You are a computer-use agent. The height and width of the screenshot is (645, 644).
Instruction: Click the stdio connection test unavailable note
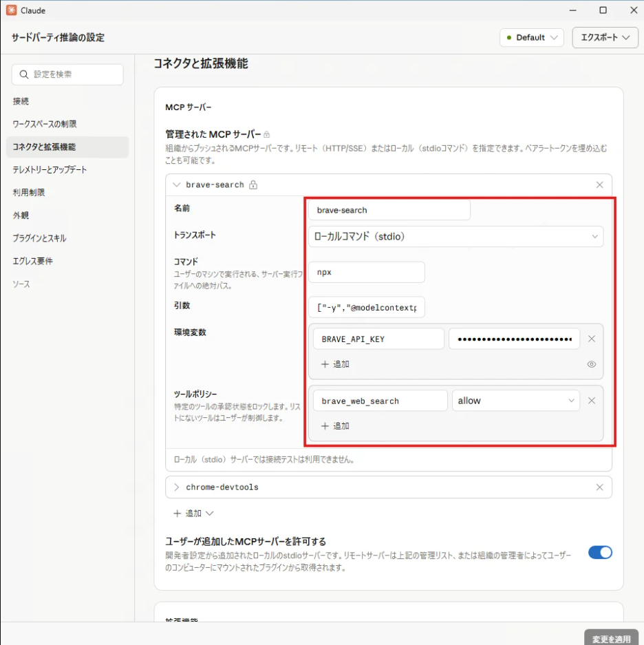click(x=264, y=459)
